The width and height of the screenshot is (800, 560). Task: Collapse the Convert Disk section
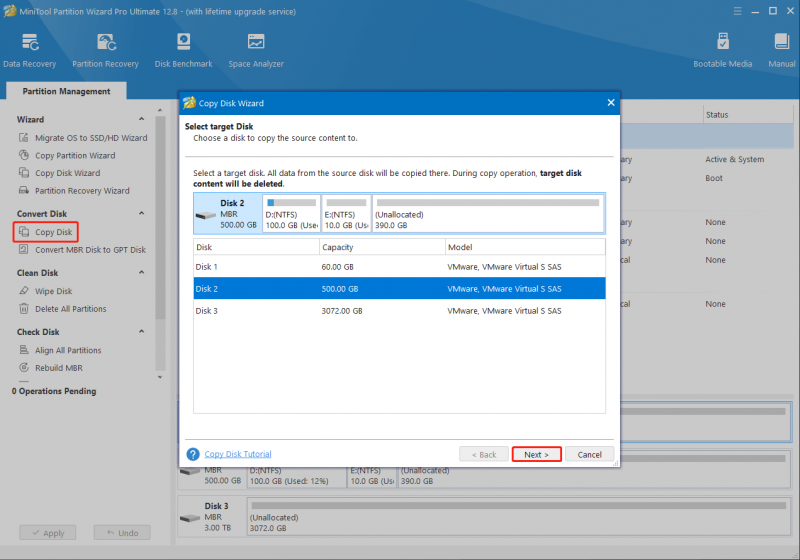point(141,213)
